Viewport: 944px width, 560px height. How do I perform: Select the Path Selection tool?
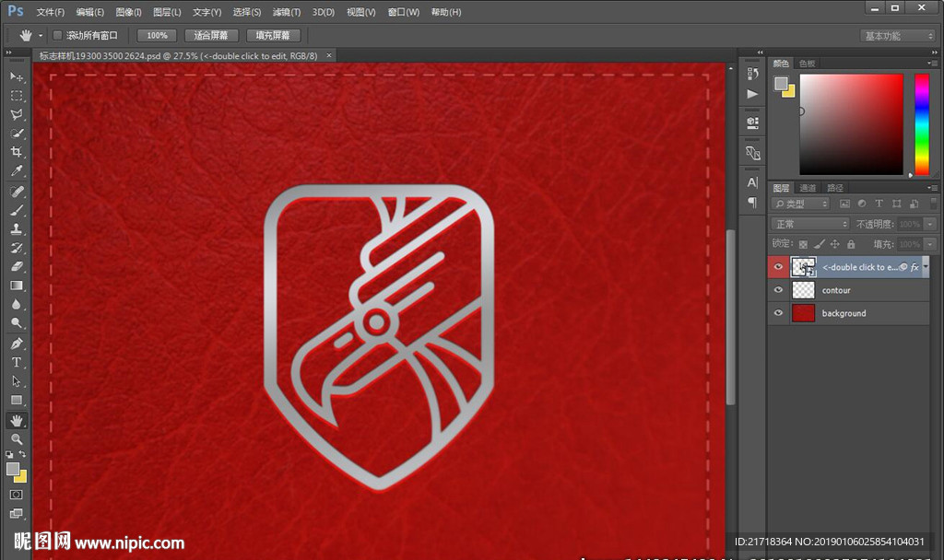[x=17, y=381]
